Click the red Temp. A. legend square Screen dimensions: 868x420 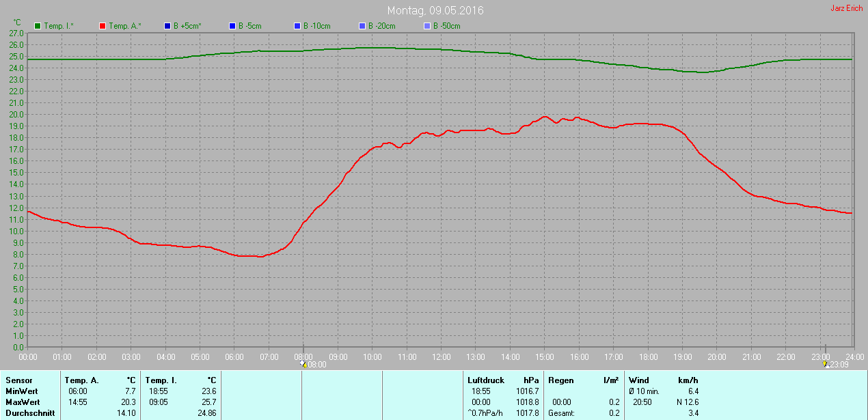pyautogui.click(x=103, y=26)
